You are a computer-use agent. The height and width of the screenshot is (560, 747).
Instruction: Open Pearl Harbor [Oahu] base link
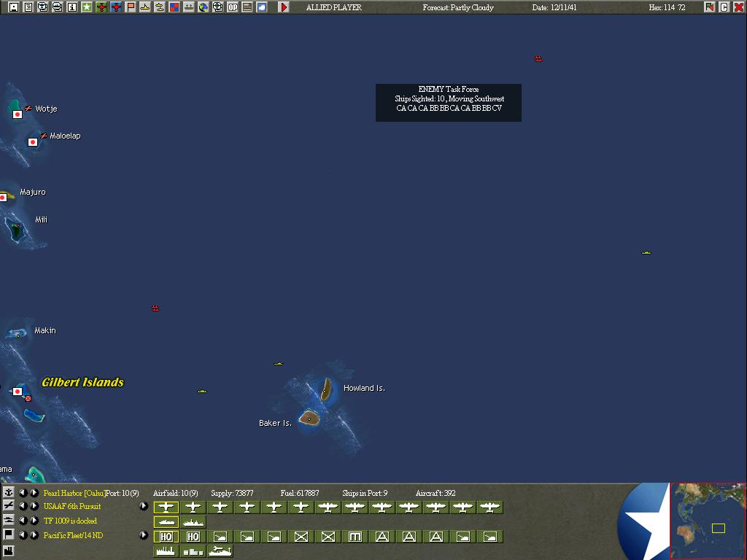(x=74, y=493)
